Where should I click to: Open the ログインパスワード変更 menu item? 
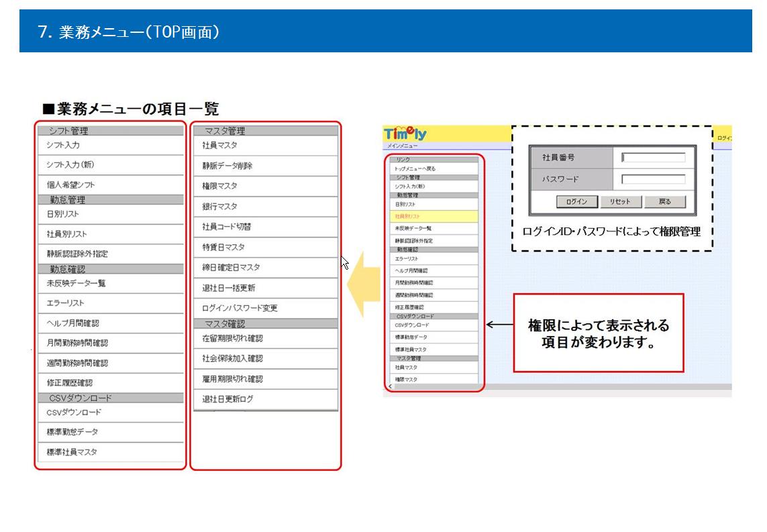coord(266,308)
